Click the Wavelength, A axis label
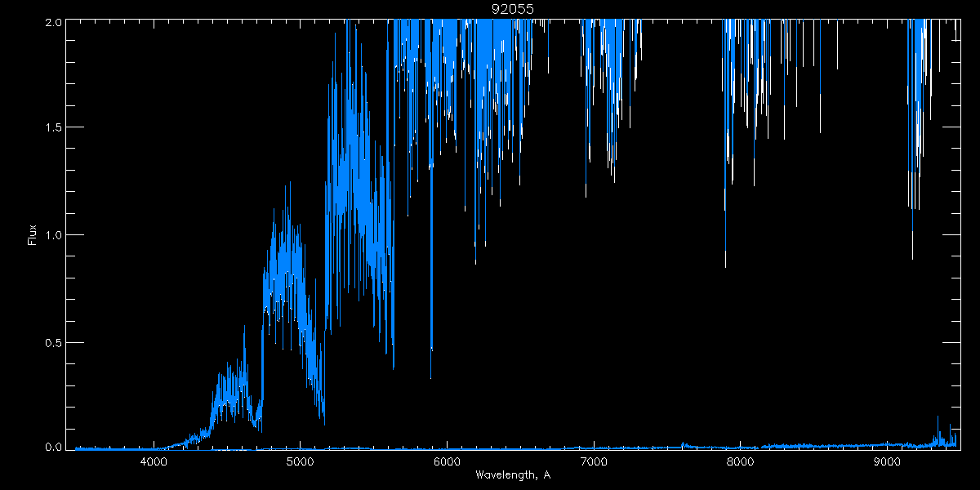Image resolution: width=980 pixels, height=490 pixels. click(x=512, y=474)
